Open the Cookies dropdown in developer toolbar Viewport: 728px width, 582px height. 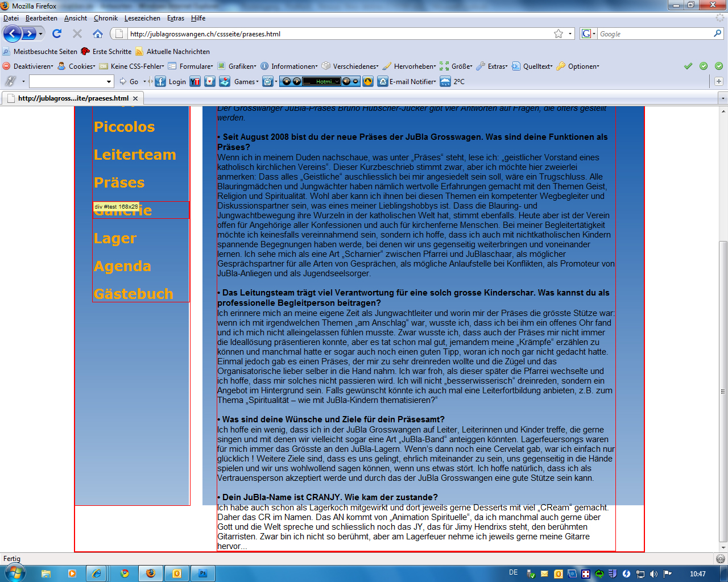pos(77,66)
